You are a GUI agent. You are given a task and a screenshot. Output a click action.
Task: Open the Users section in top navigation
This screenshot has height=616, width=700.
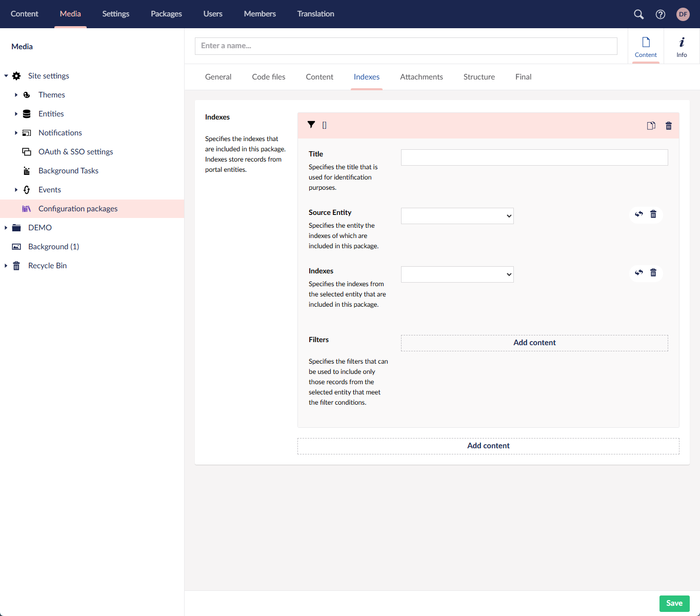213,14
